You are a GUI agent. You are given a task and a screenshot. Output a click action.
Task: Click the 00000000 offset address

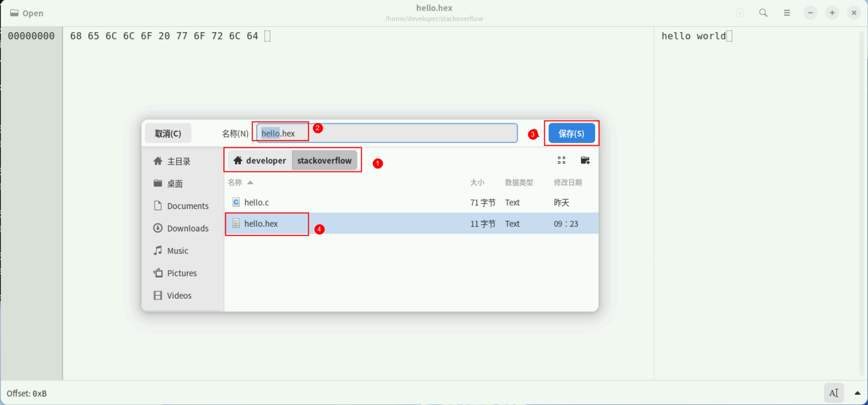pyautogui.click(x=31, y=36)
